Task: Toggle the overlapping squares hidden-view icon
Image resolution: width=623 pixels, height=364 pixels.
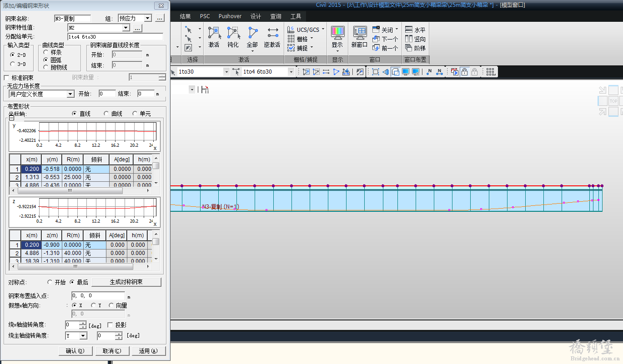Action: pyautogui.click(x=395, y=72)
